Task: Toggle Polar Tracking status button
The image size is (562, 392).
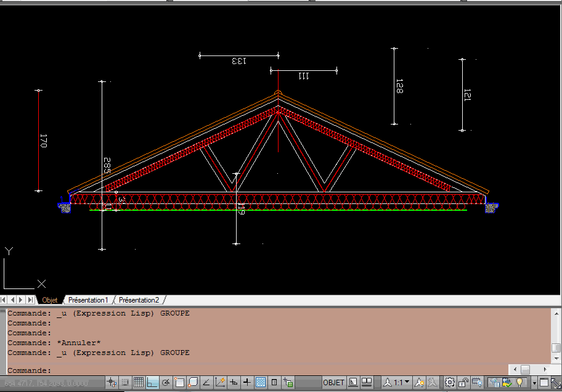Action: 166,383
